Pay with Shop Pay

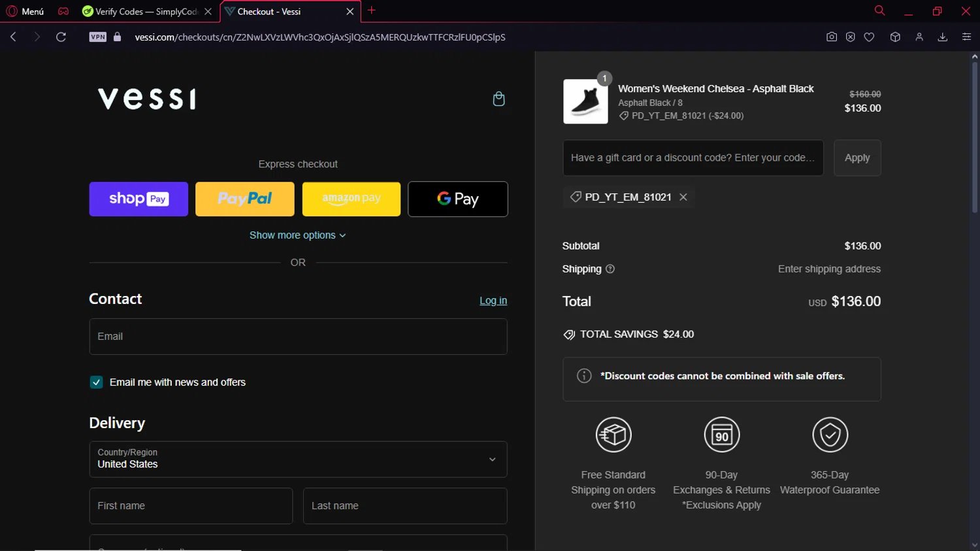pos(139,199)
